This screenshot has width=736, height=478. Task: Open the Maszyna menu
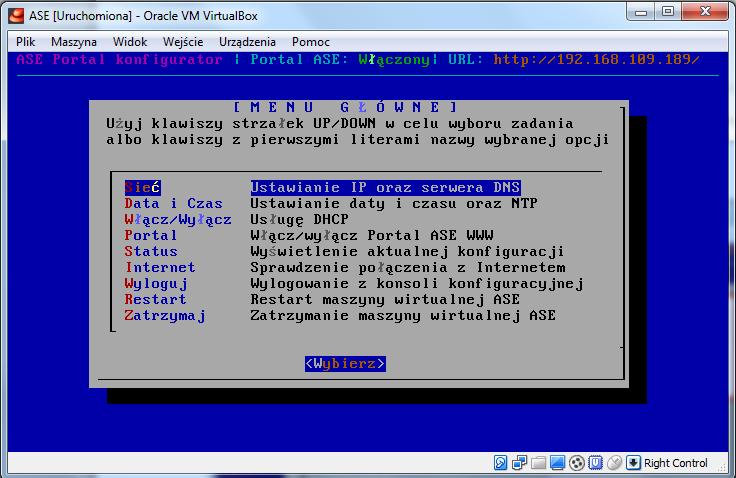pyautogui.click(x=74, y=42)
